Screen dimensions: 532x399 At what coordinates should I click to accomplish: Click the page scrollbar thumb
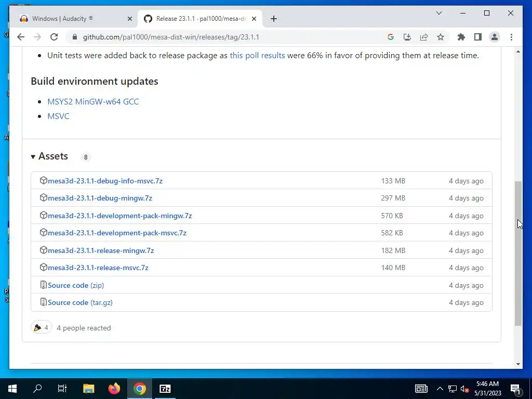point(518,254)
